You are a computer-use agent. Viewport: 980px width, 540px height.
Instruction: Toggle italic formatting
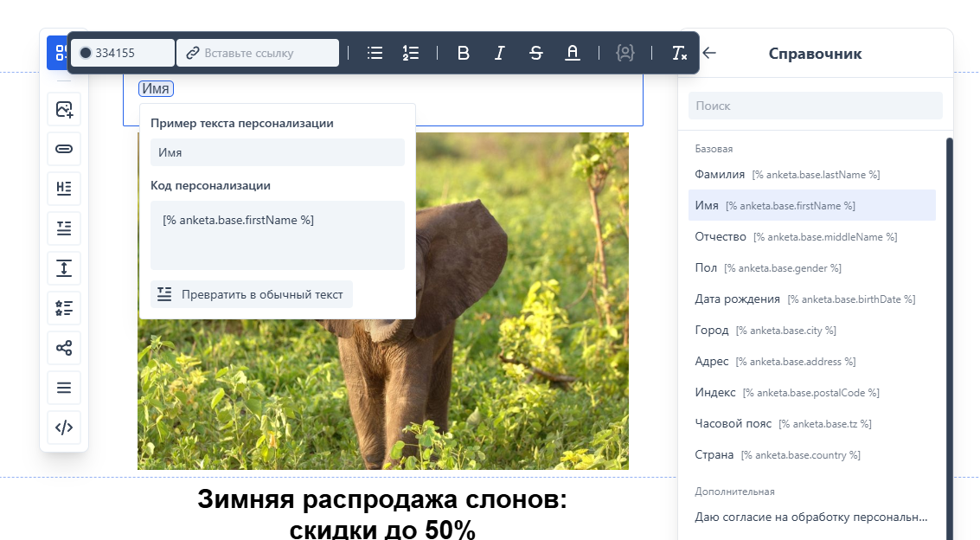pos(499,53)
